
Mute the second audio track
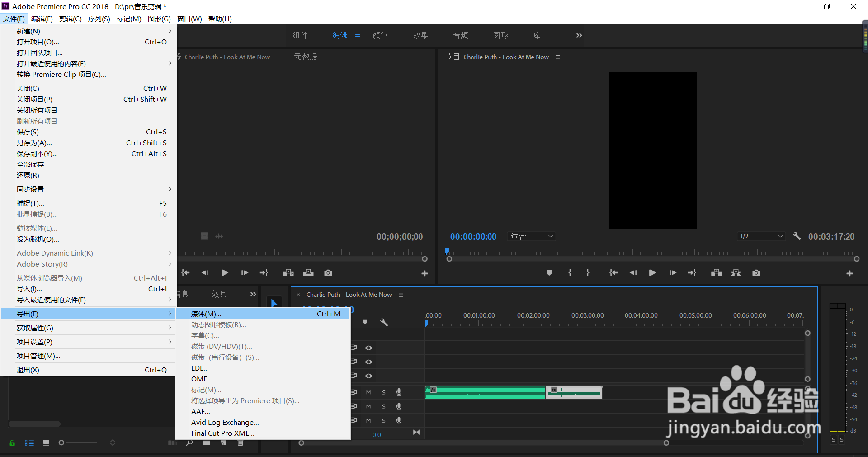pyautogui.click(x=368, y=406)
